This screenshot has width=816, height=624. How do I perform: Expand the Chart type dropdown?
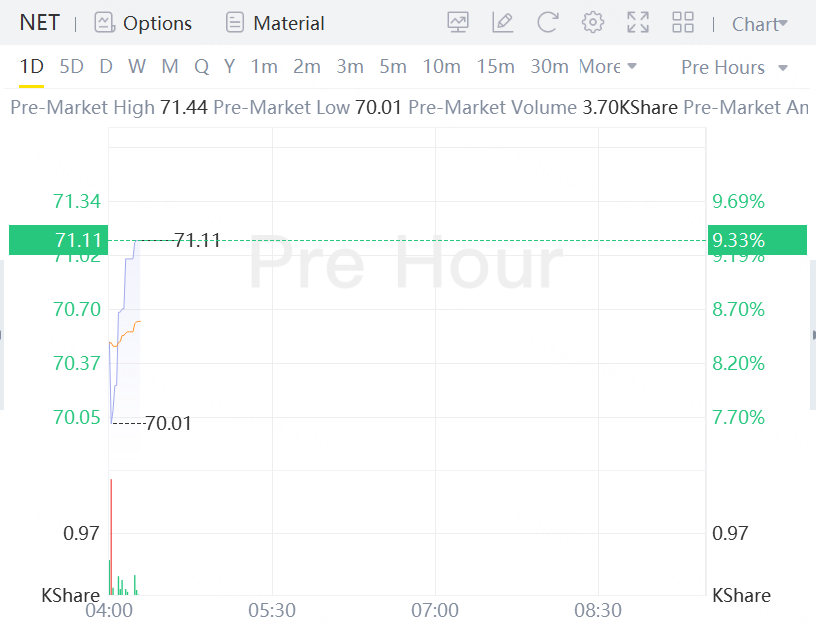(x=759, y=24)
